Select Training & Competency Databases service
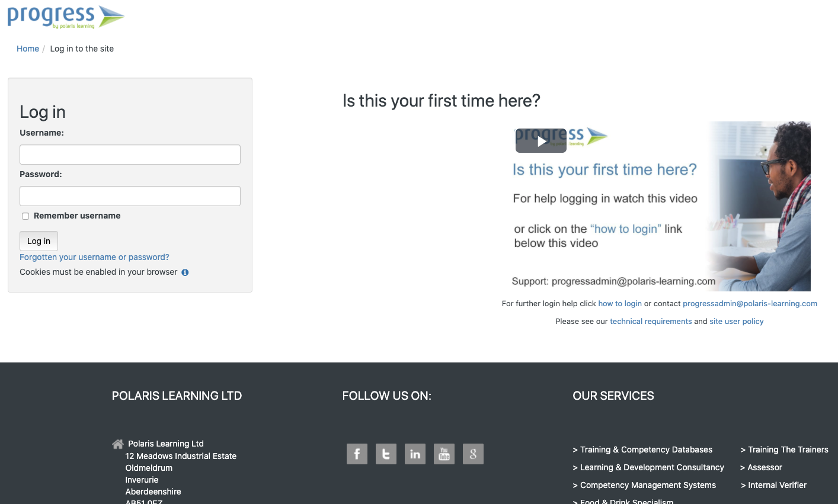Image resolution: width=838 pixels, height=504 pixels. [x=645, y=450]
